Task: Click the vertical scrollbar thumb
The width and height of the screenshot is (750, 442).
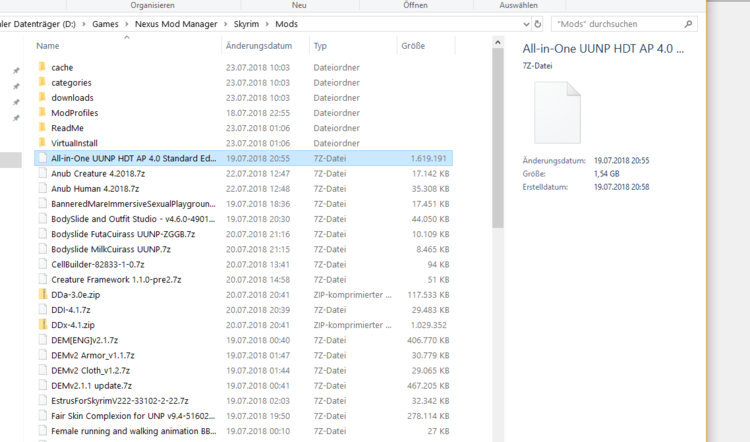Action: tap(497, 138)
